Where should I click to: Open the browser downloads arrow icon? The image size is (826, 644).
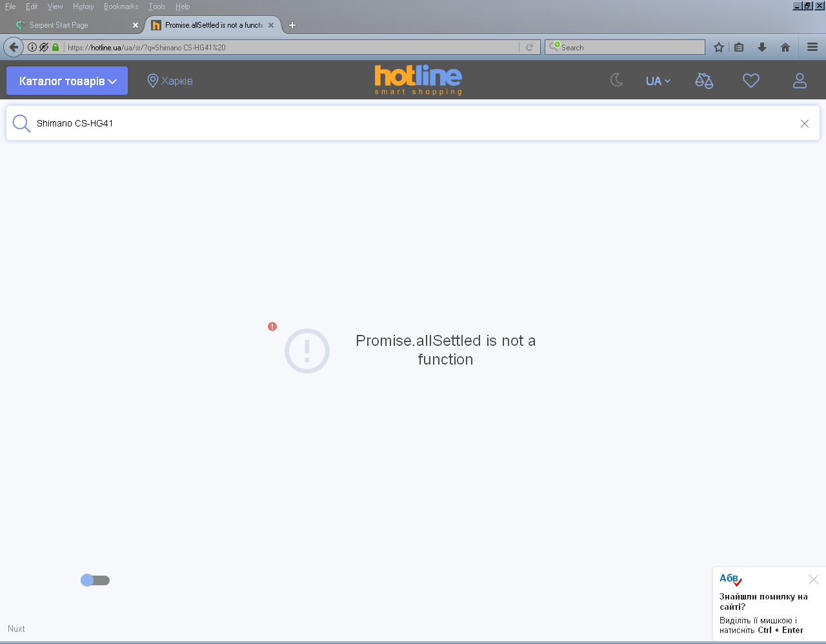tap(762, 47)
